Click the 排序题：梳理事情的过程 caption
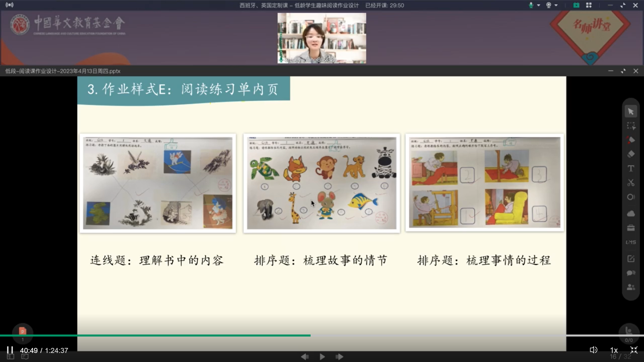The height and width of the screenshot is (362, 644). pos(484,260)
